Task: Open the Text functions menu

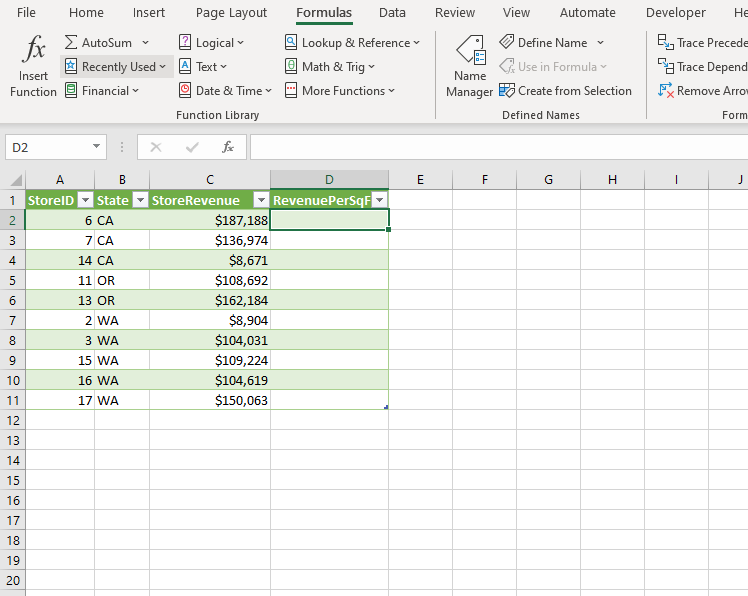Action: (203, 66)
